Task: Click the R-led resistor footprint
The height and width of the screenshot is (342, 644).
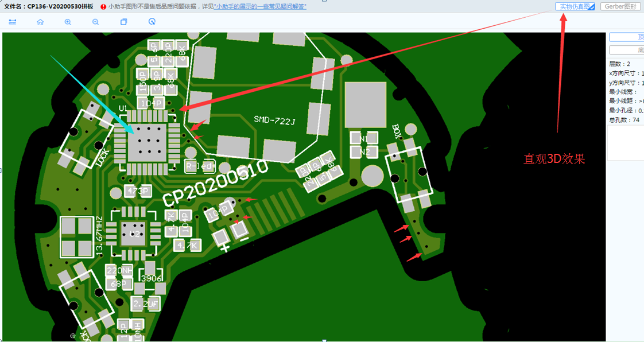Action: [x=200, y=166]
